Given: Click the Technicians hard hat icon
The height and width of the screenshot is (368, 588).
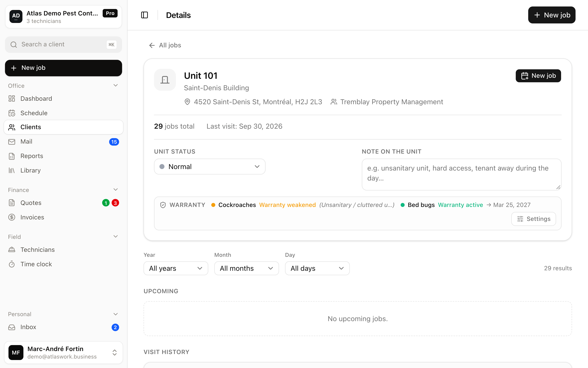Looking at the screenshot, I should [12, 250].
